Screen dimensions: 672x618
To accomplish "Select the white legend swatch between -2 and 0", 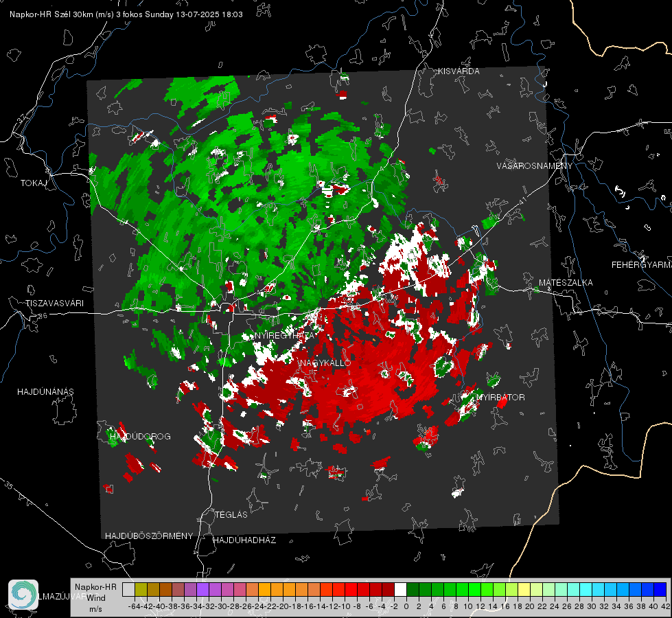I will (x=400, y=589).
